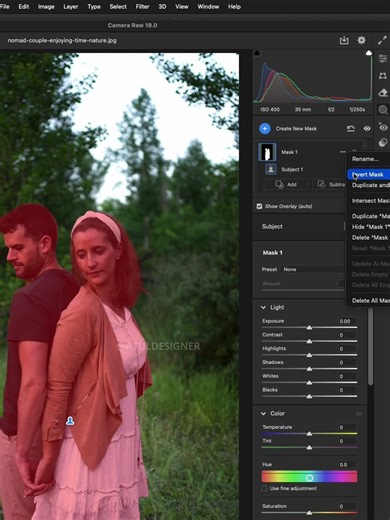The width and height of the screenshot is (390, 520).
Task: Enable Use fine adjustment checkbox
Action: (x=265, y=488)
